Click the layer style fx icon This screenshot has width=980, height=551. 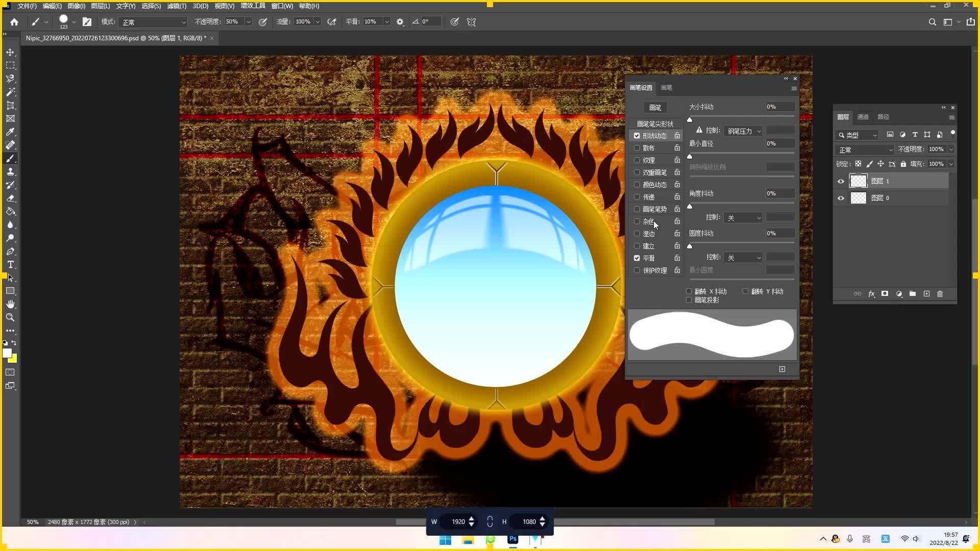point(871,294)
